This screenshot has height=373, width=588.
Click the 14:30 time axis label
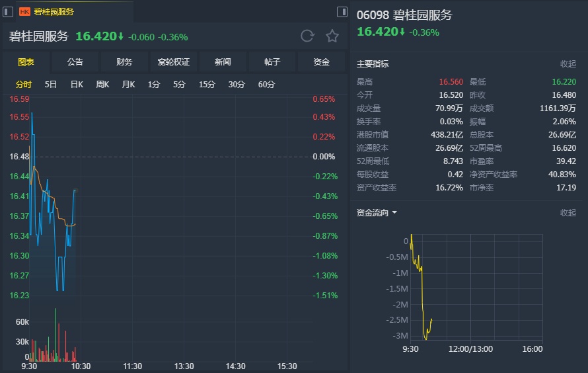pos(235,366)
